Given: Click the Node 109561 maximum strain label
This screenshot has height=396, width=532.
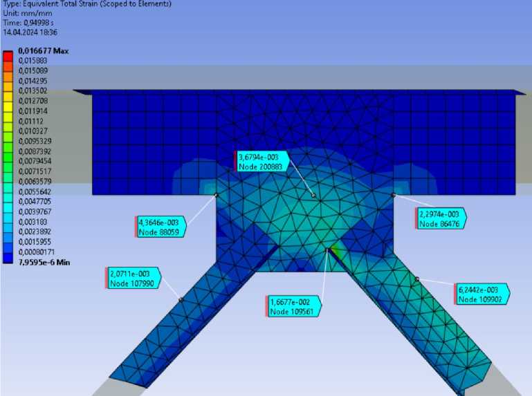Looking at the screenshot, I should click(x=293, y=306).
